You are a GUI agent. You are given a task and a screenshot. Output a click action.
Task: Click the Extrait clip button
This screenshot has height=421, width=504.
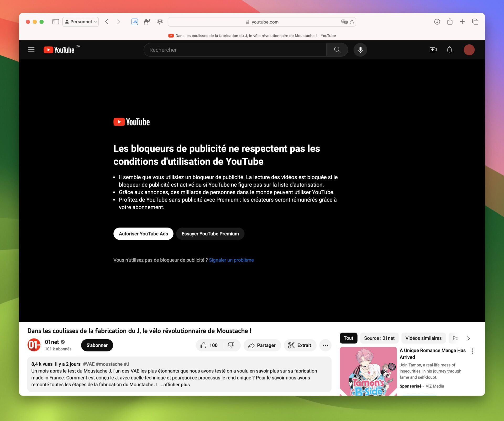click(x=300, y=345)
